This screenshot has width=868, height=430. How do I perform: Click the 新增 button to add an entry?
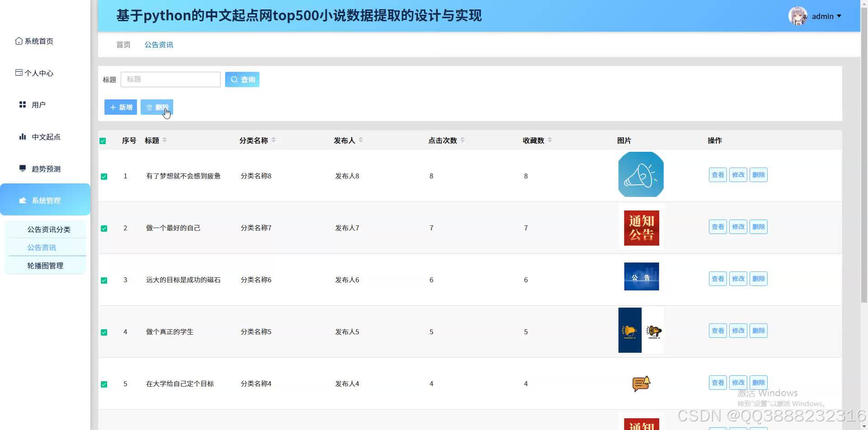tap(120, 107)
